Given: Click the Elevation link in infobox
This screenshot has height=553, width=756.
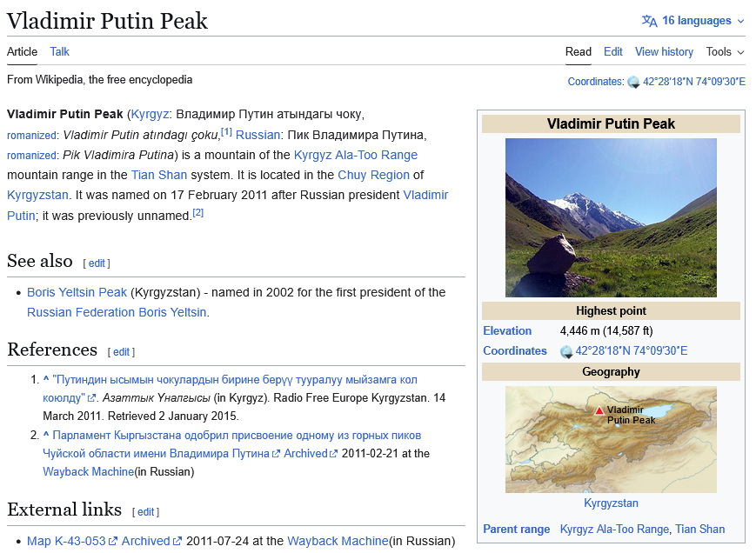Looking at the screenshot, I should coord(507,331).
